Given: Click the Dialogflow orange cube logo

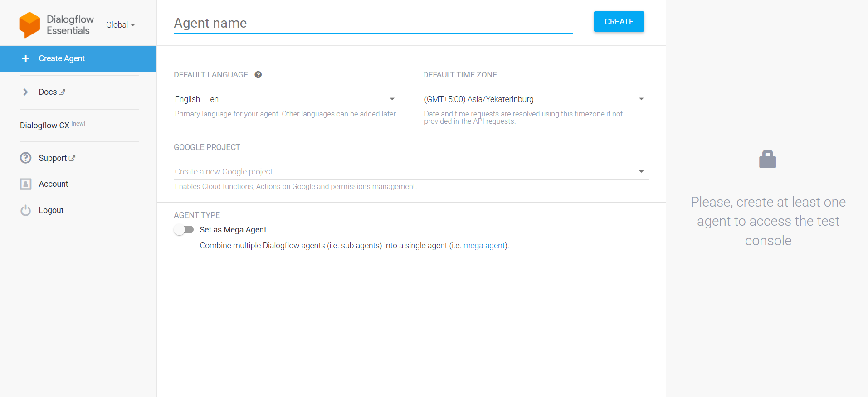Looking at the screenshot, I should click(x=29, y=25).
